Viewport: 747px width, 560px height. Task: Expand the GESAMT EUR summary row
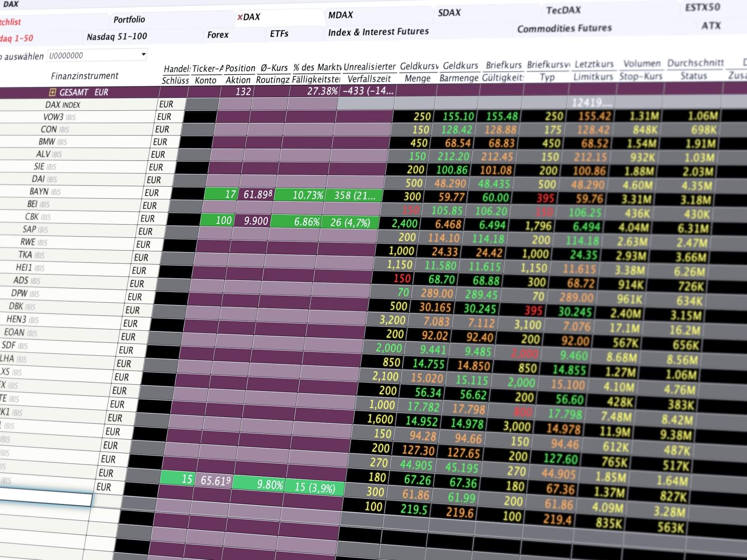point(52,92)
